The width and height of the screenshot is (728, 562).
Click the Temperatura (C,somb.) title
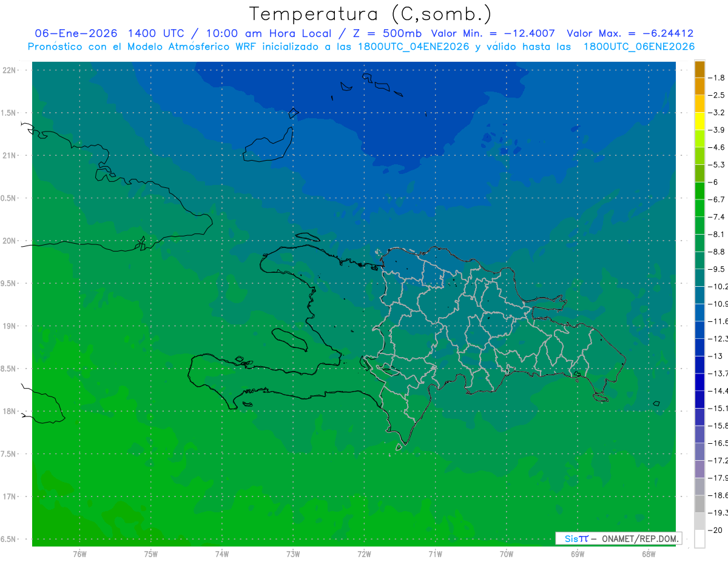coord(371,13)
